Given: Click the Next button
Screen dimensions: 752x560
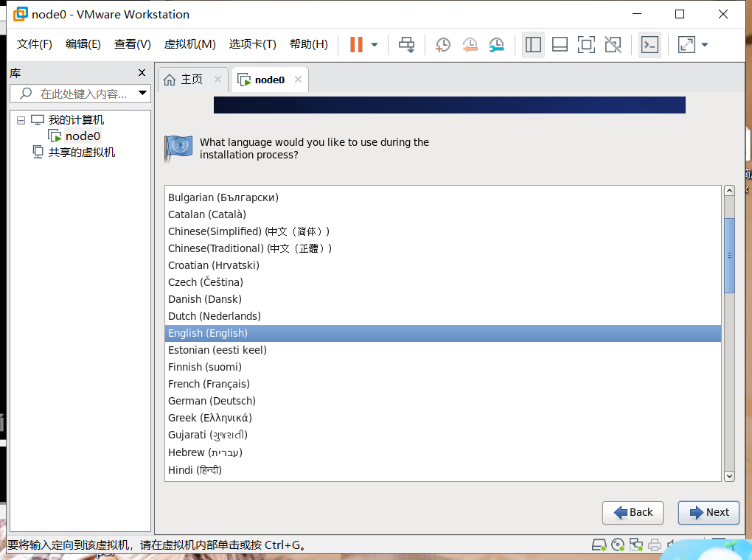Looking at the screenshot, I should [x=709, y=513].
